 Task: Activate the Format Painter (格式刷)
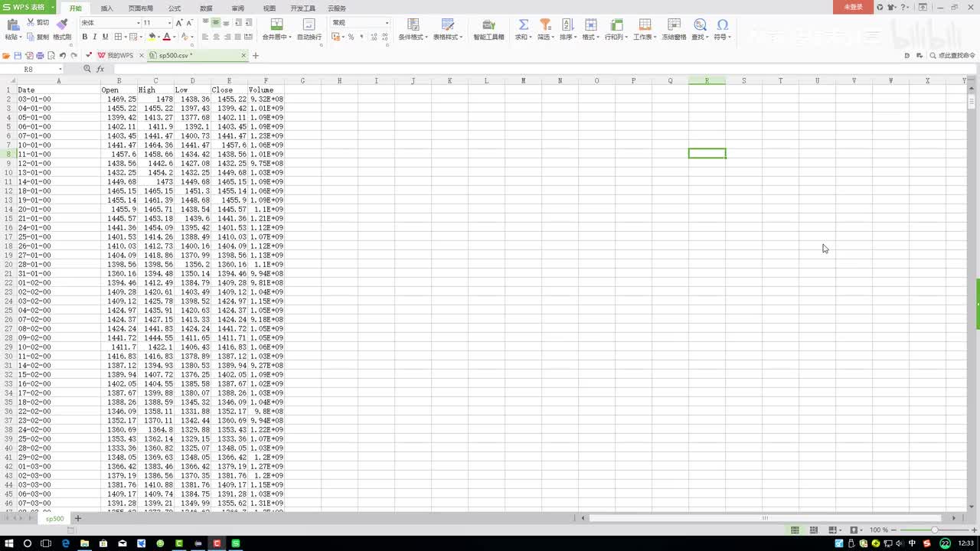pyautogui.click(x=62, y=29)
